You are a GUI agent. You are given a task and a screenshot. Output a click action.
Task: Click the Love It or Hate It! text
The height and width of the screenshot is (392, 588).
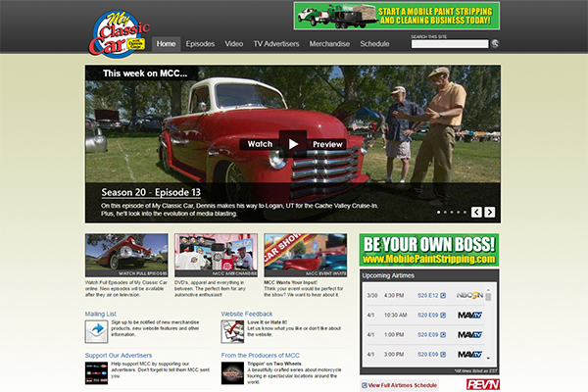click(x=267, y=322)
